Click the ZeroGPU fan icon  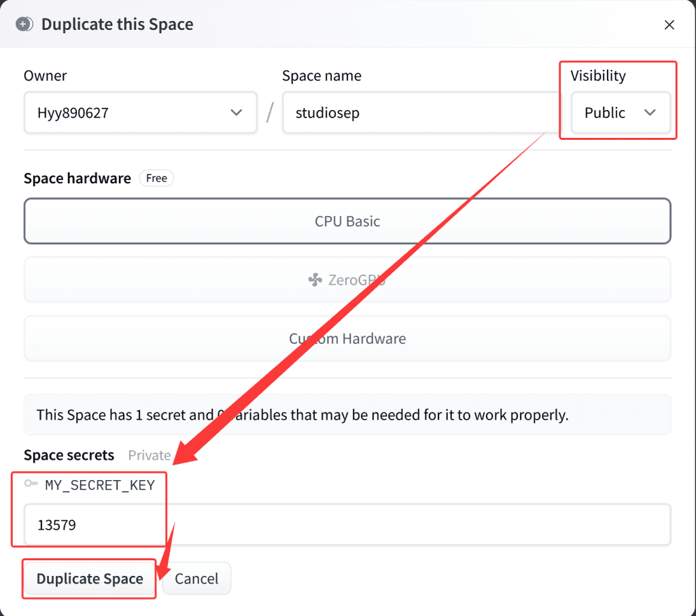[315, 280]
